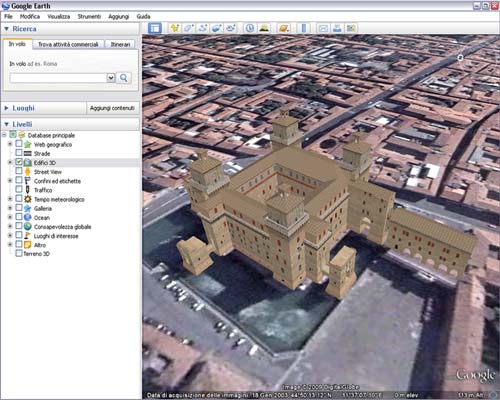Click the Galleria star icon
Screen dimensions: 500x400
(x=27, y=208)
